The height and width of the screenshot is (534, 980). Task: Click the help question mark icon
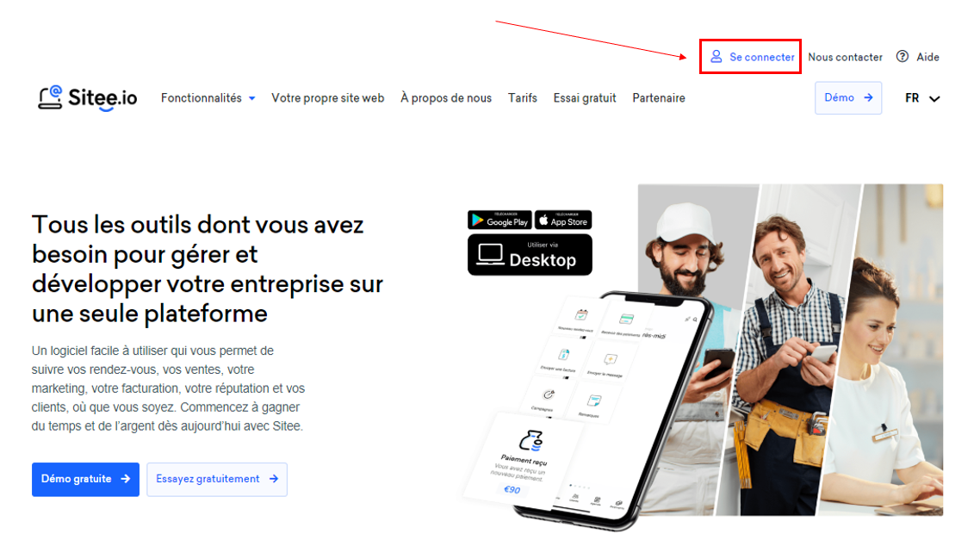click(x=902, y=56)
